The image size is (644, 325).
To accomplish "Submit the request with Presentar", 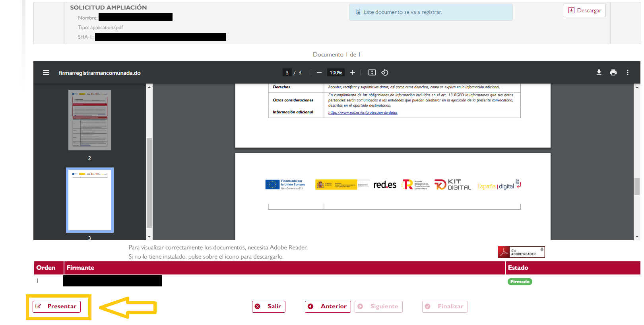I will click(56, 306).
